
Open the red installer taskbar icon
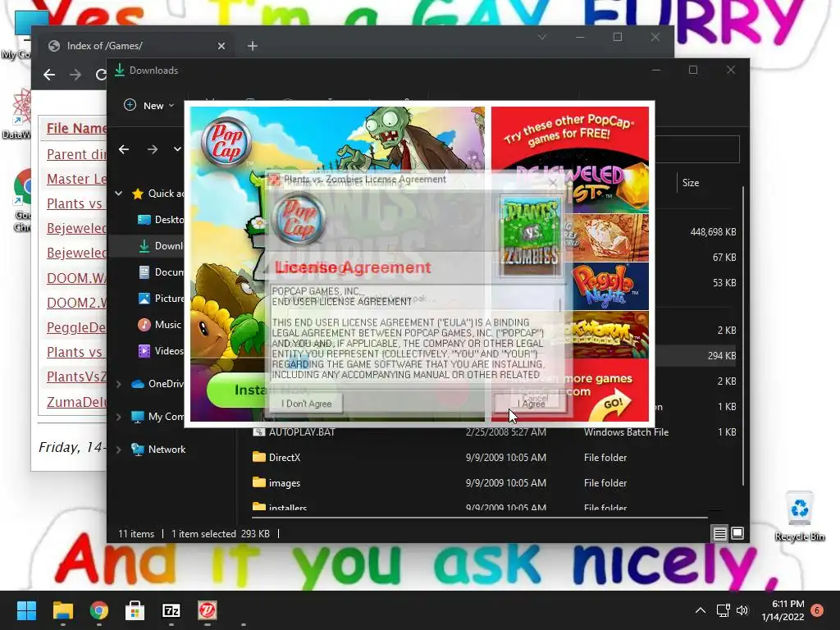click(x=208, y=610)
